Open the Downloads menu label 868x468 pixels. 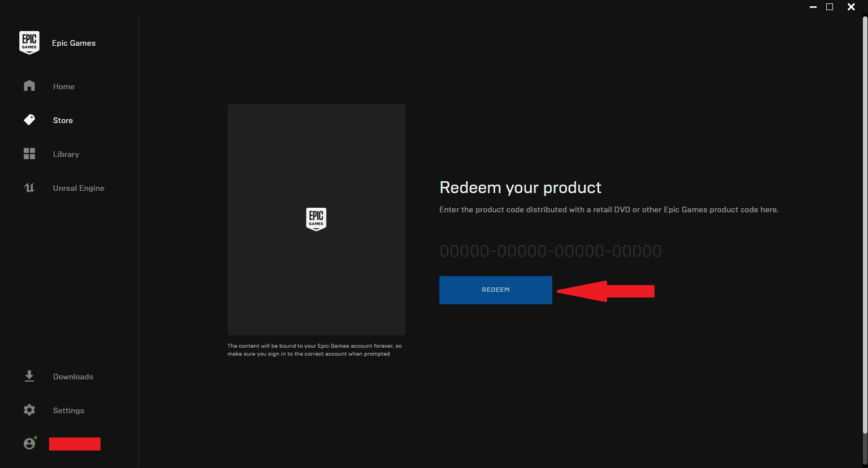(73, 377)
